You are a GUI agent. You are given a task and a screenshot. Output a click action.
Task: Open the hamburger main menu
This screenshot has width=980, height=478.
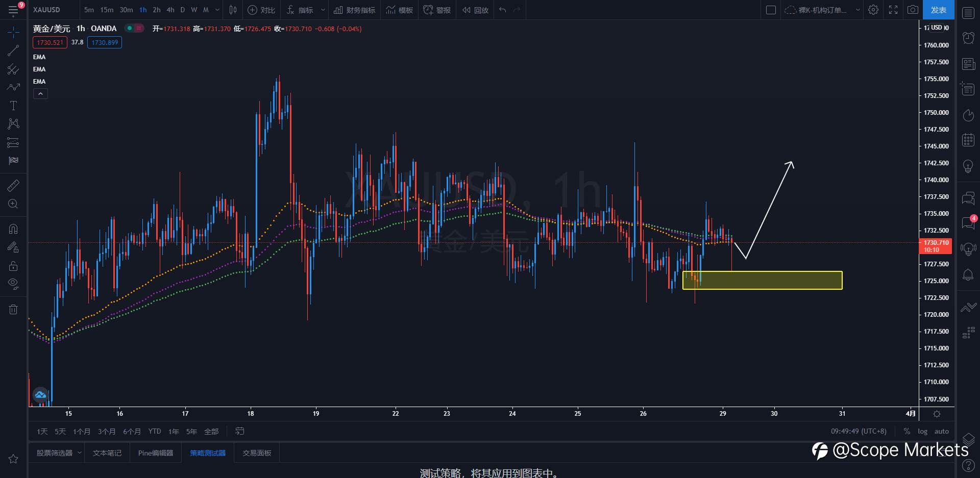coord(13,10)
